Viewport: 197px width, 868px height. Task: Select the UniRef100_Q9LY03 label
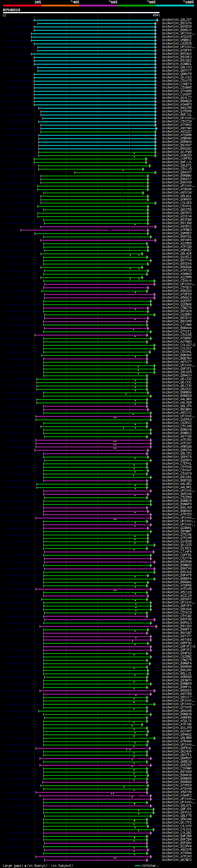177,67
